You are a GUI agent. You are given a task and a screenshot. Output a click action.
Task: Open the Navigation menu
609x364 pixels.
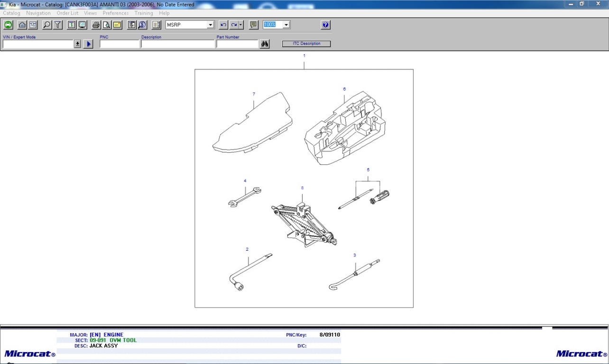coord(38,13)
